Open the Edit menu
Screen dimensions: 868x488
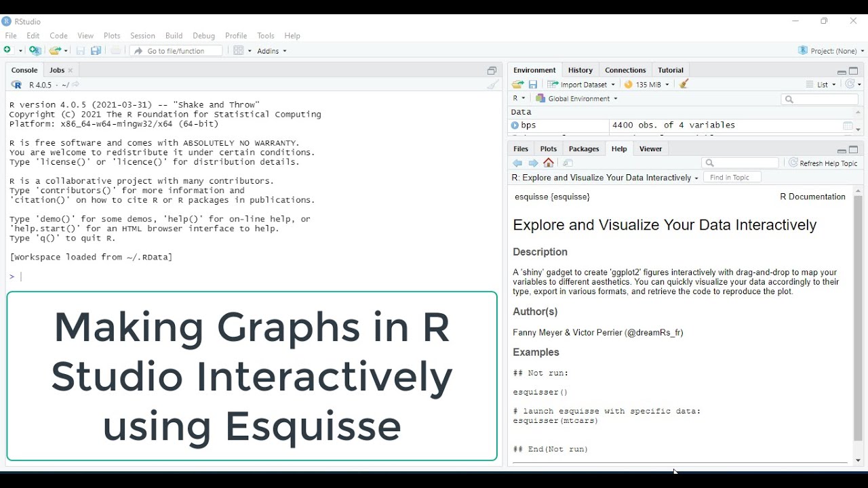33,36
